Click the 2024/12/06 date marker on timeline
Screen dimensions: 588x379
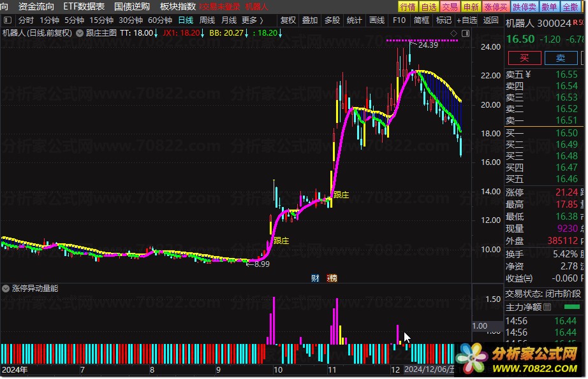coord(429,369)
